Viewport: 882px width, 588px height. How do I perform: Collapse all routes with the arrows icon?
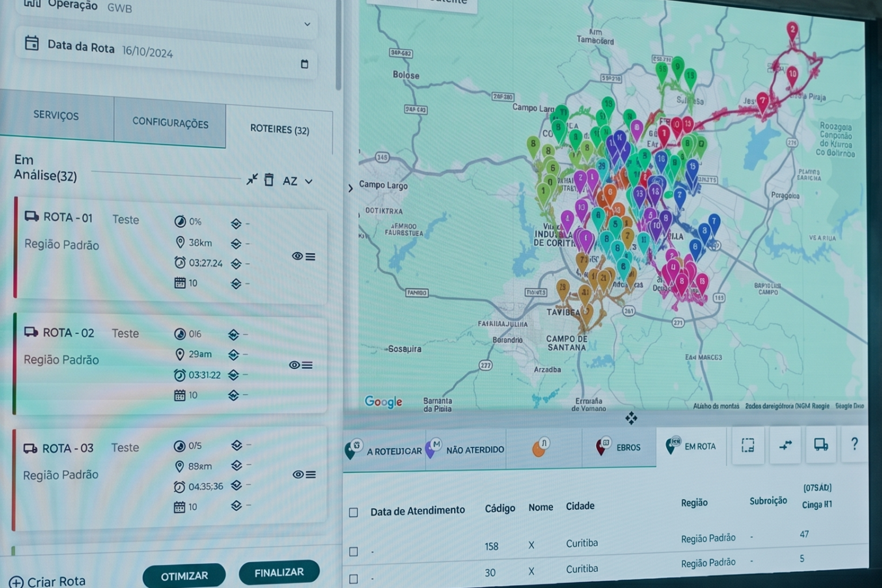point(252,179)
